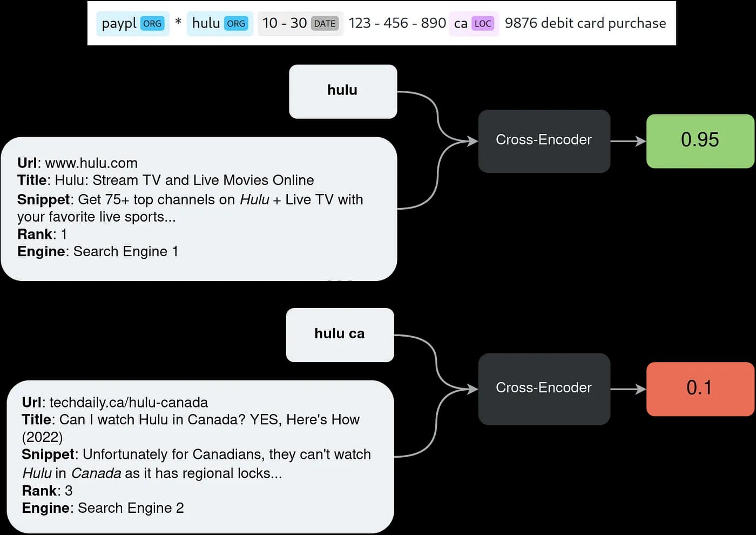This screenshot has height=535, width=756.
Task: Click '9876 debit card purchase' text
Action: click(x=585, y=23)
